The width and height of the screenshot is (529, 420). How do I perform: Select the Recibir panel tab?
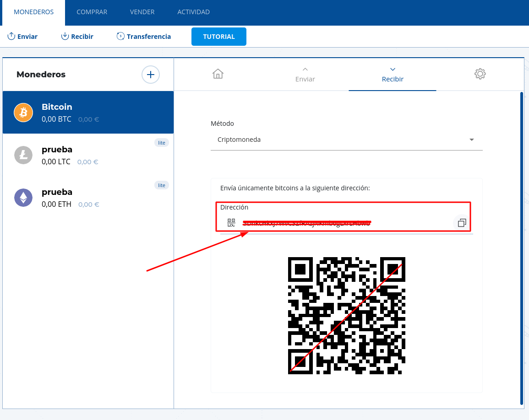coord(393,75)
